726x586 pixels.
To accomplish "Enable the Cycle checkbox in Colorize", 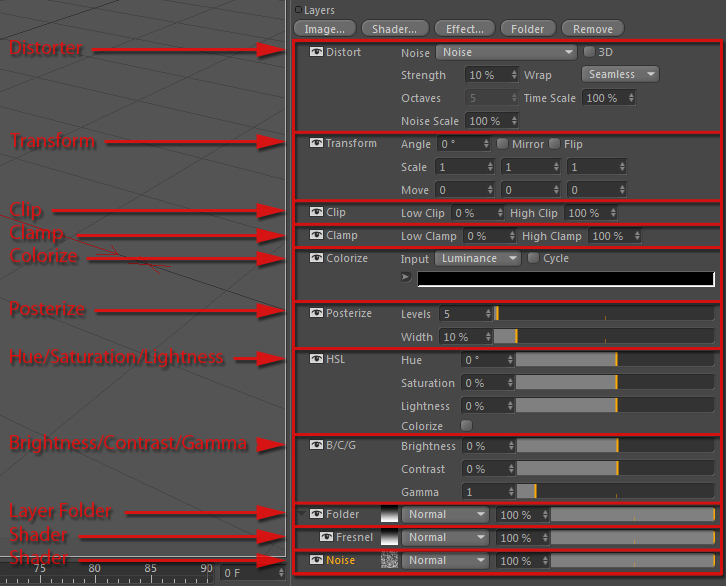I will 533,259.
